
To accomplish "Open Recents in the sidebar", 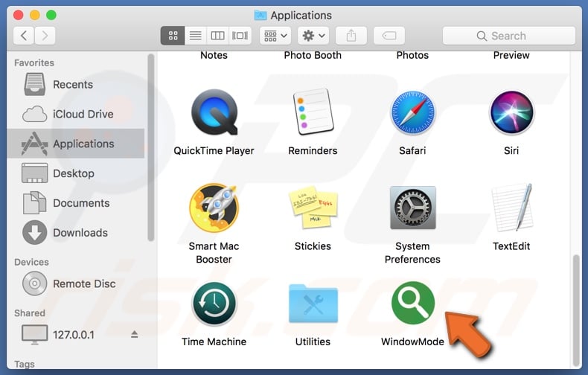I will [x=75, y=84].
